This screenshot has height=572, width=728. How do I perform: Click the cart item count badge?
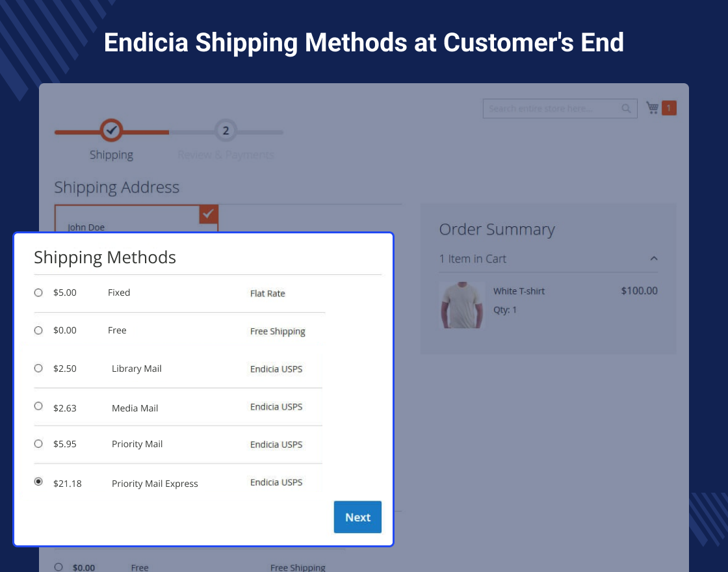tap(669, 108)
